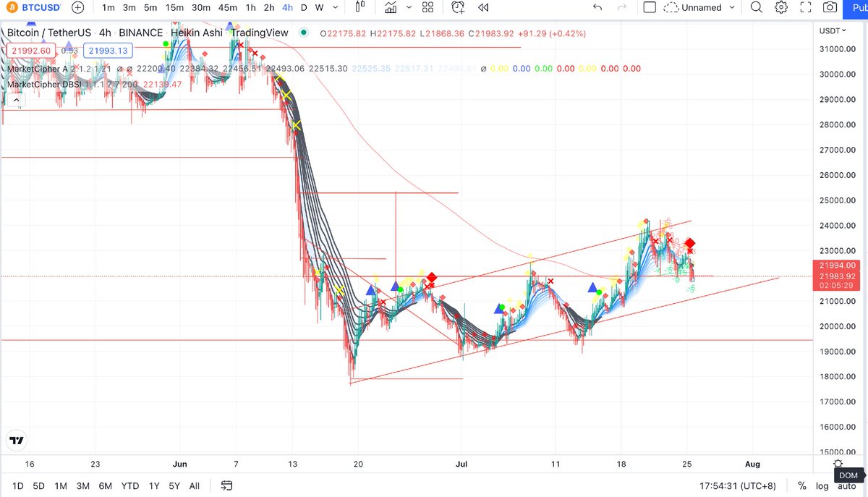Screen dimensions: 868x497
Task: Select the active 4h timeframe
Action: 288,7
